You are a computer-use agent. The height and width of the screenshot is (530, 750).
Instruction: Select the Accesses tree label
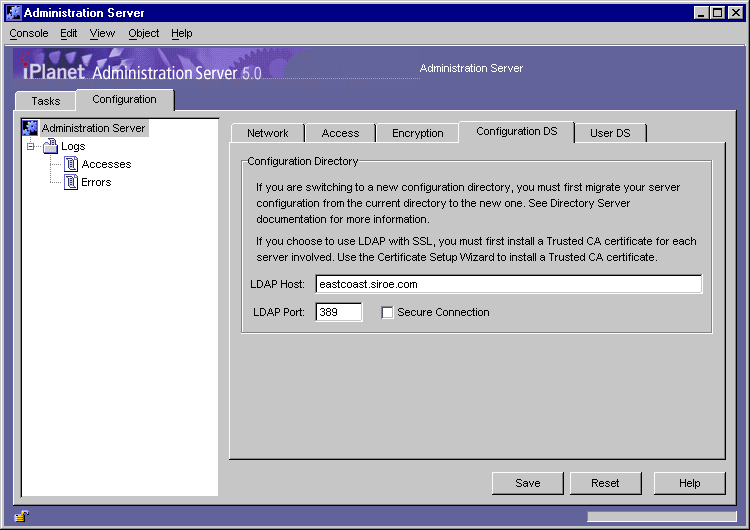pos(106,165)
